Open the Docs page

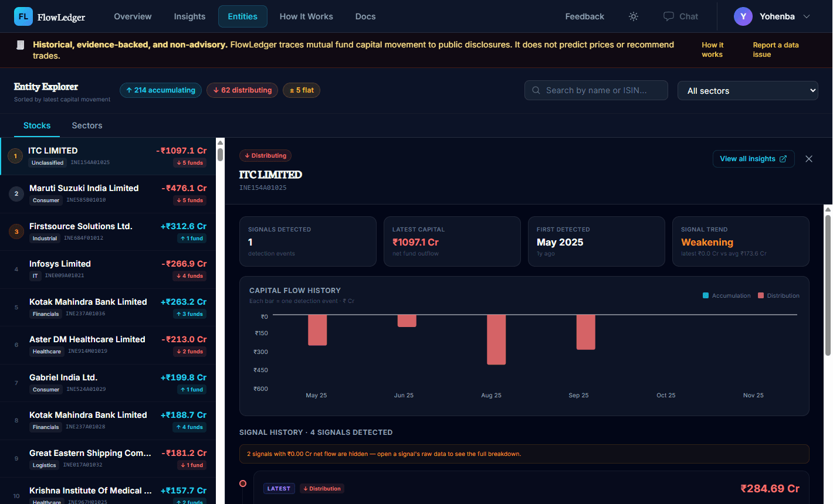point(365,16)
